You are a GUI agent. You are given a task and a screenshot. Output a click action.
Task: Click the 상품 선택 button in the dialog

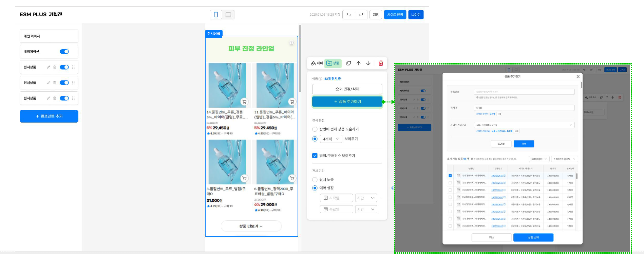pos(533,237)
